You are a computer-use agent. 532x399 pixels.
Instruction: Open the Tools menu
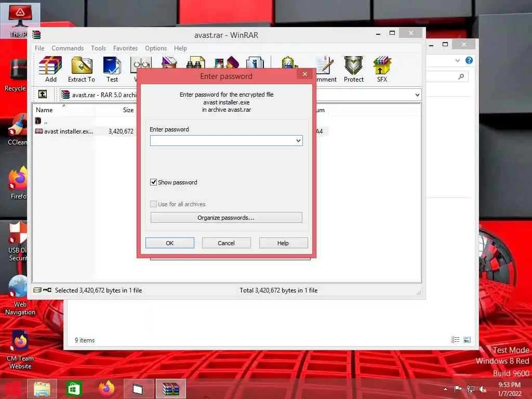click(98, 48)
